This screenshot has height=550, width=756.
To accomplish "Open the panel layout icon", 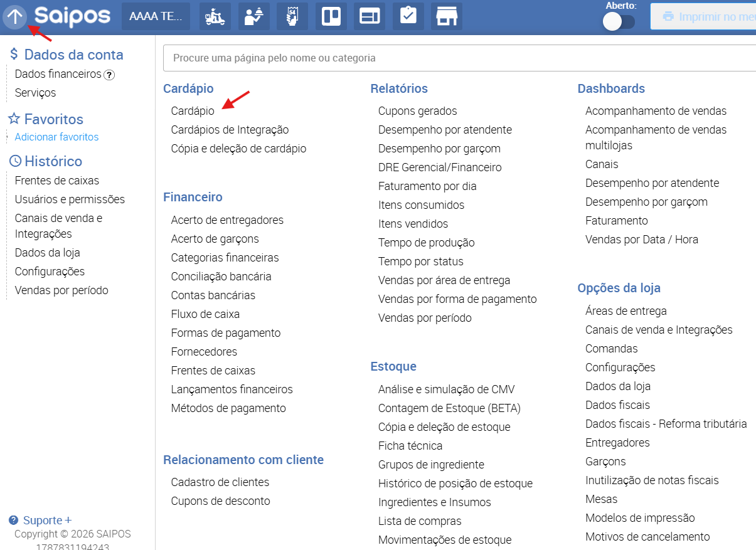I will 370,16.
